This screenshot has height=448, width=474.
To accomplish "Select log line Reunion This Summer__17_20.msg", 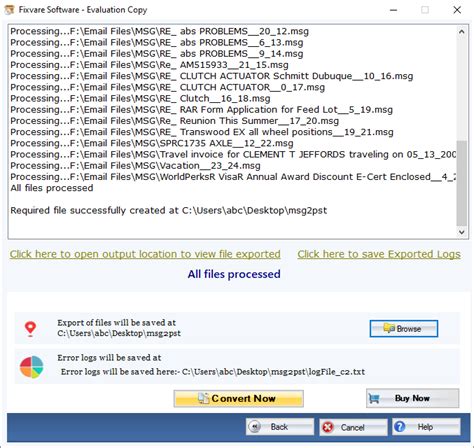I will 175,121.
